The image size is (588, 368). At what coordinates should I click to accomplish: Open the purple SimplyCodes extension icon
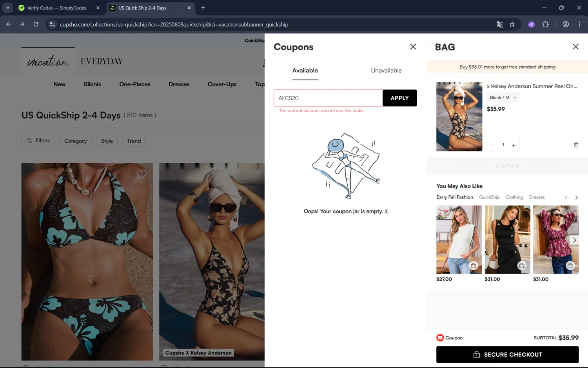tap(532, 24)
